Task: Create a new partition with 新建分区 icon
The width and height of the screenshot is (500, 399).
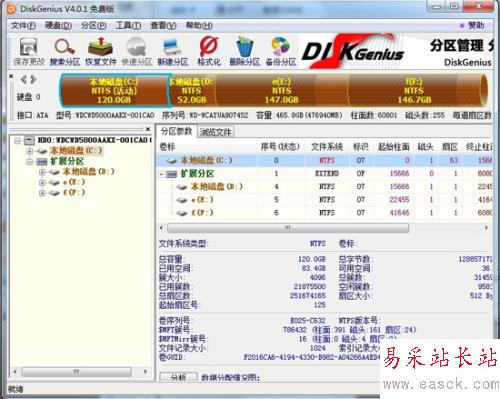Action: (172, 47)
